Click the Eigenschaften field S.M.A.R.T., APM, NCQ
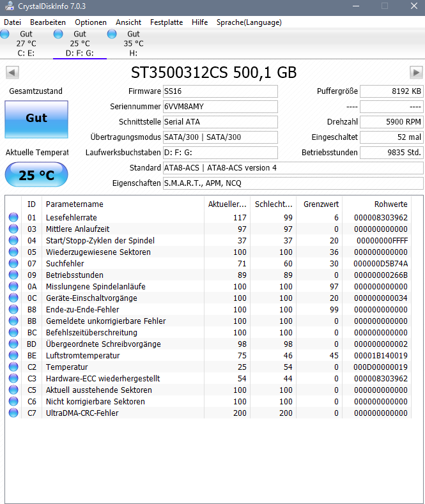425x504 pixels. 293,183
